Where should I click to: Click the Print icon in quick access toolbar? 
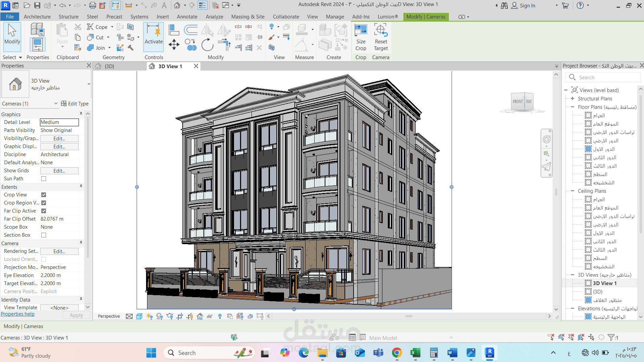(x=93, y=5)
